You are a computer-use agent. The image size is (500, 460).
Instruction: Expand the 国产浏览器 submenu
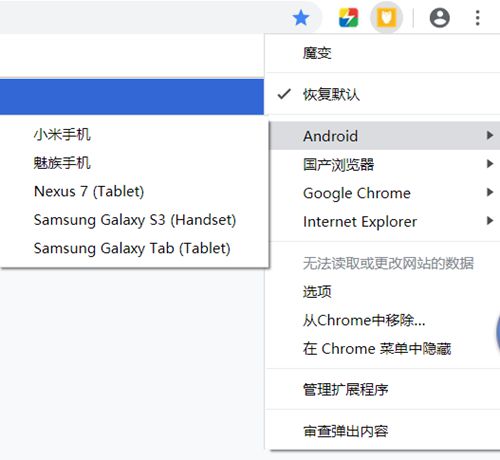(384, 164)
